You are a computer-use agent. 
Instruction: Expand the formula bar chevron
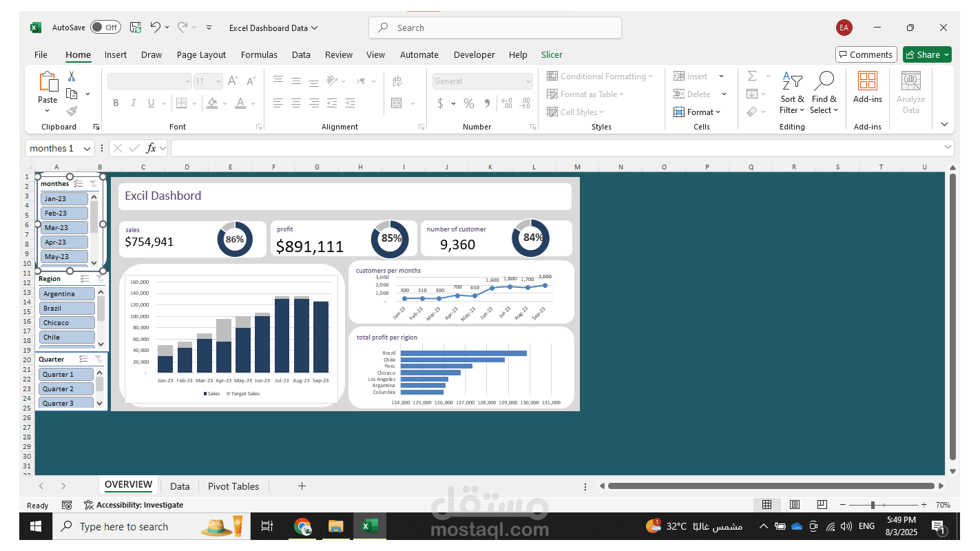[x=948, y=147]
